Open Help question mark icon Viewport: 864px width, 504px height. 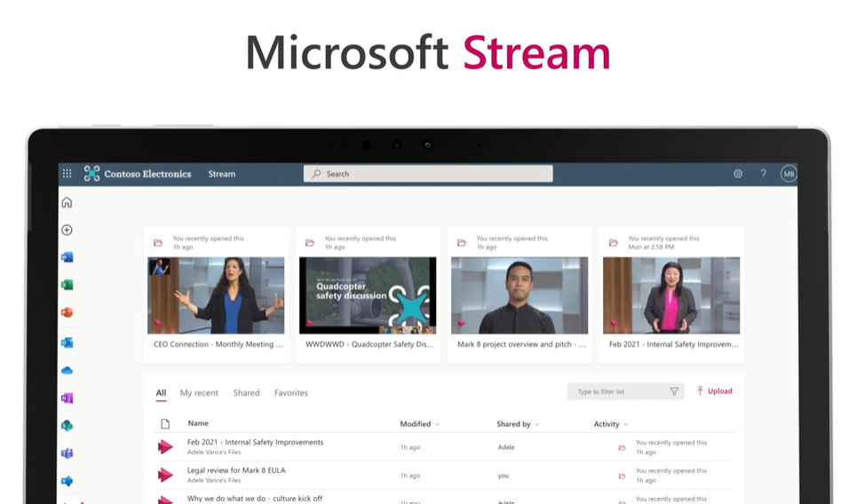pos(763,174)
